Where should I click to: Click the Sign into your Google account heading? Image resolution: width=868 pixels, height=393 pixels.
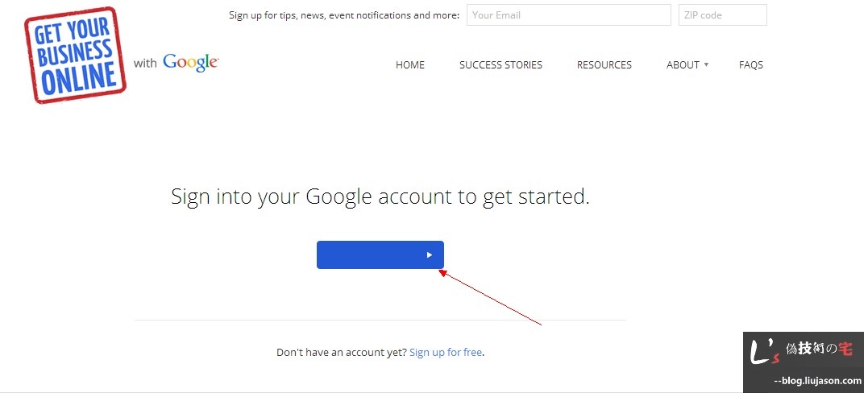point(380,197)
